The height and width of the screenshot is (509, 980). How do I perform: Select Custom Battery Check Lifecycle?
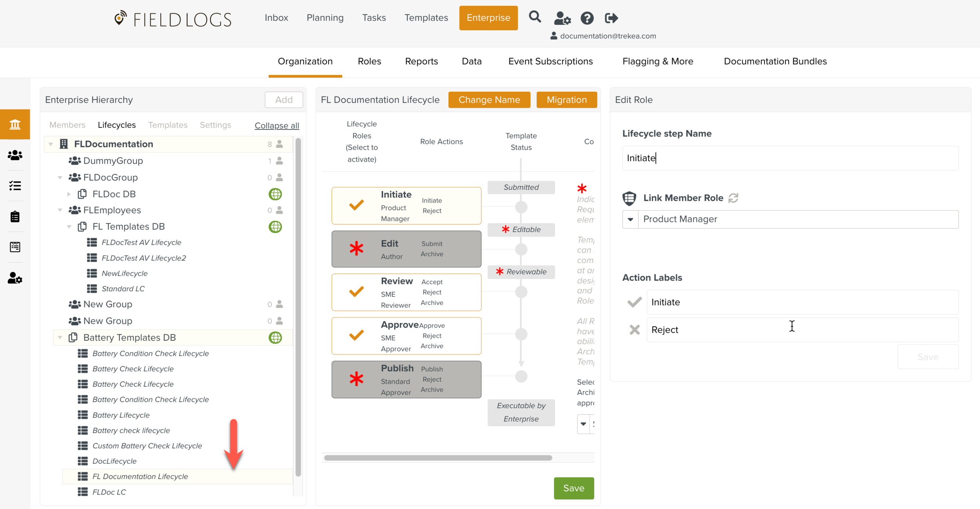coord(147,446)
